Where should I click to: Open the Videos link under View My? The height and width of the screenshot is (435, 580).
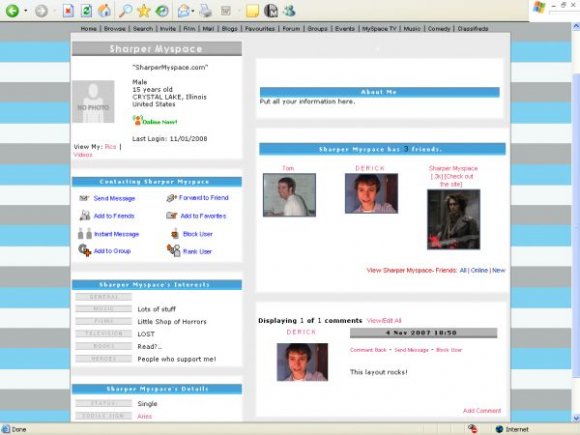coord(83,155)
